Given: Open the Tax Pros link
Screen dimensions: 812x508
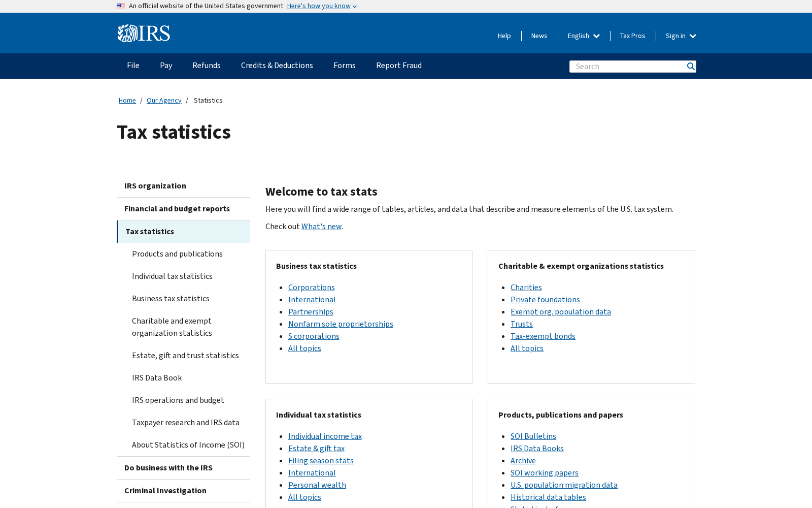Looking at the screenshot, I should coord(632,36).
